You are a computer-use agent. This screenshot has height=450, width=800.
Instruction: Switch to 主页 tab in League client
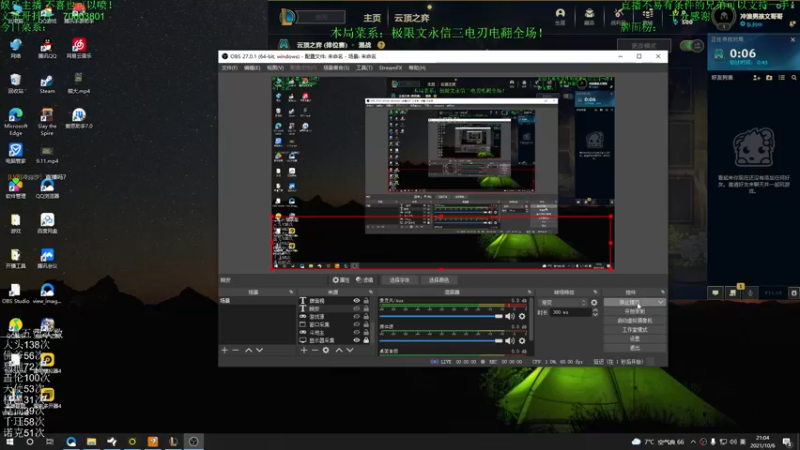point(372,18)
